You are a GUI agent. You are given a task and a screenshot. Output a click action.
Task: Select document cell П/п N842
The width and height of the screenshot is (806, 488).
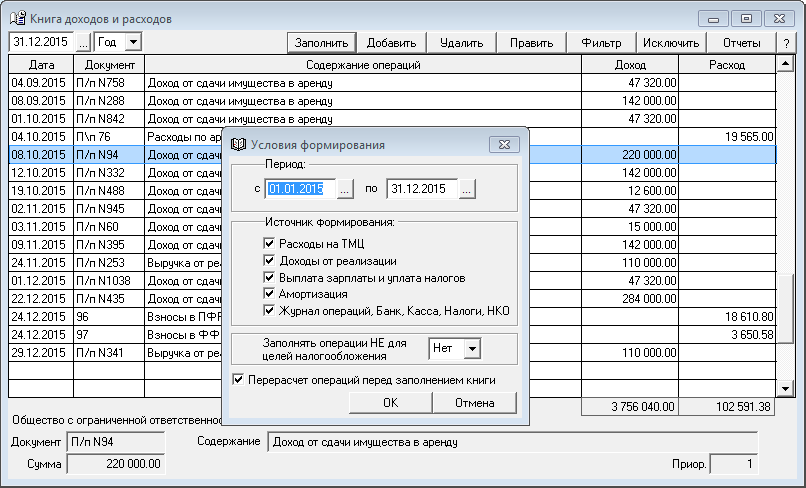(109, 119)
